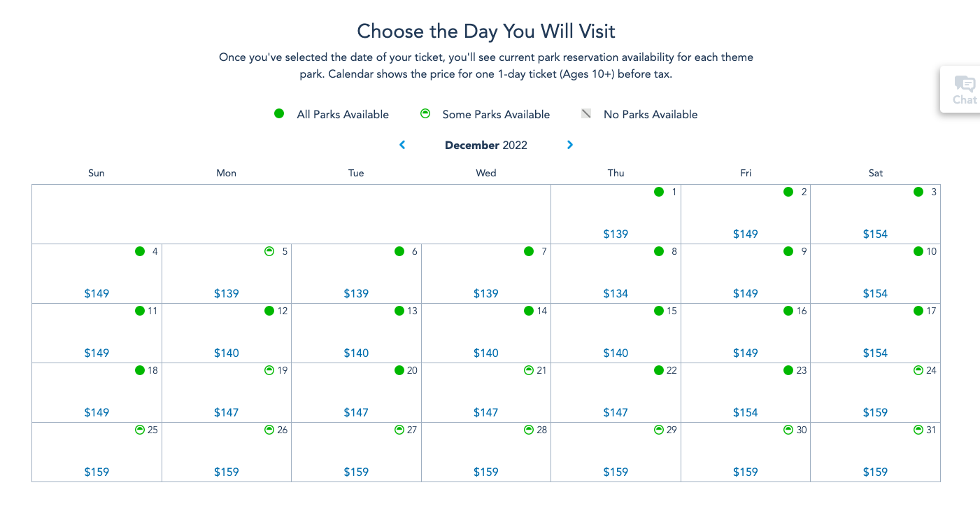The height and width of the screenshot is (513, 980).
Task: Click availability icon for December 24
Action: 918,370
